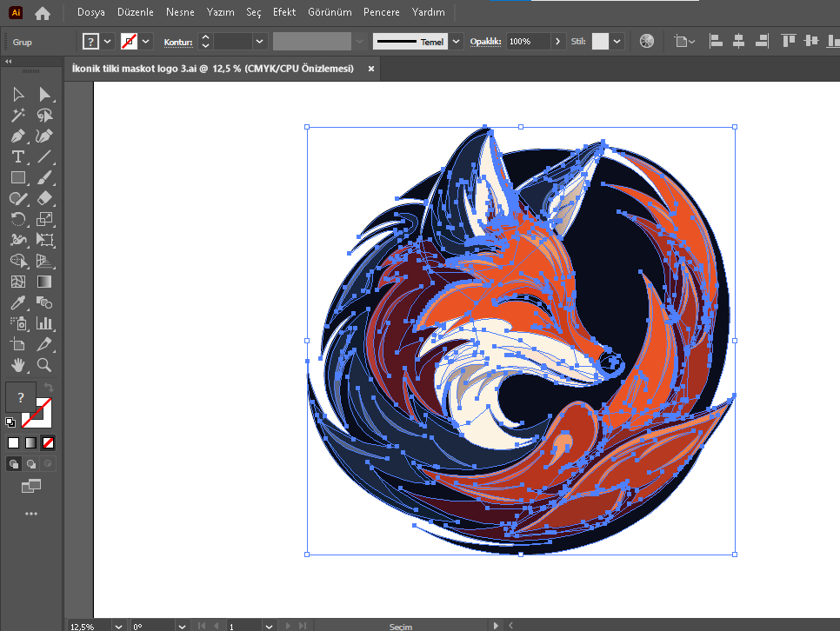The width and height of the screenshot is (840, 631).
Task: Click the Home screen icon
Action: (x=43, y=13)
